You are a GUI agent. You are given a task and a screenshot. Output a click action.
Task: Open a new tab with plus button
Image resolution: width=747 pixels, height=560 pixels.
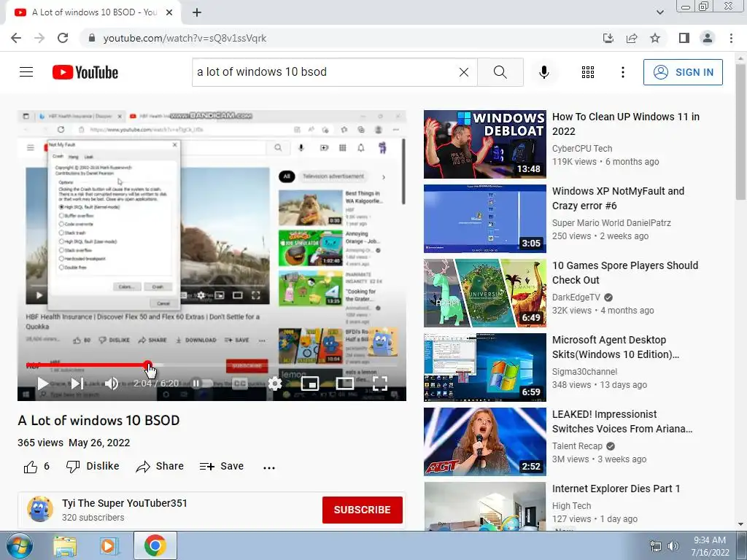point(197,13)
